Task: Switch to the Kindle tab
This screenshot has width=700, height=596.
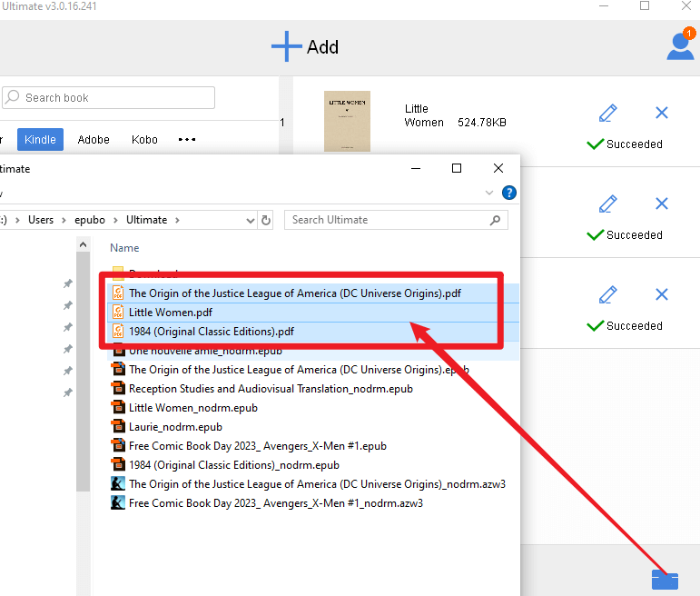Action: 40,139
